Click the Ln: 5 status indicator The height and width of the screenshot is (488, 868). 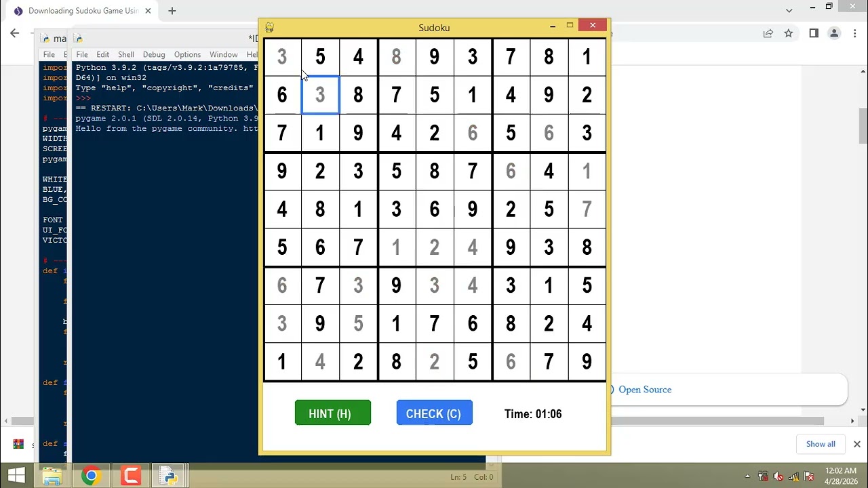[458, 477]
